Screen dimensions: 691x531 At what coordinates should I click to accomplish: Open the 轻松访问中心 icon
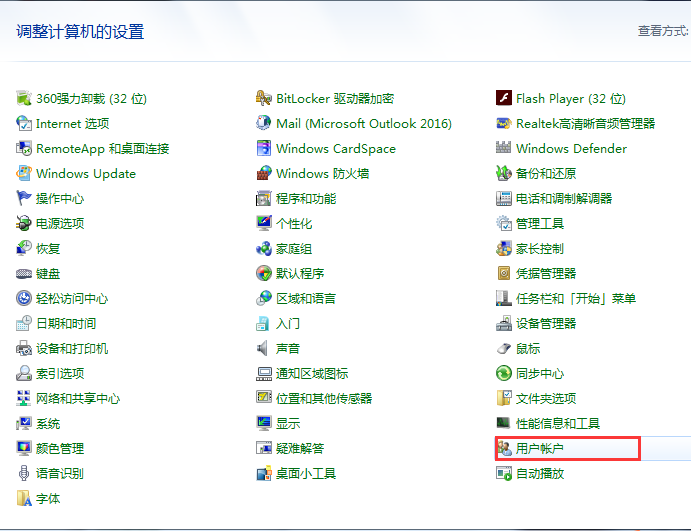[x=24, y=298]
